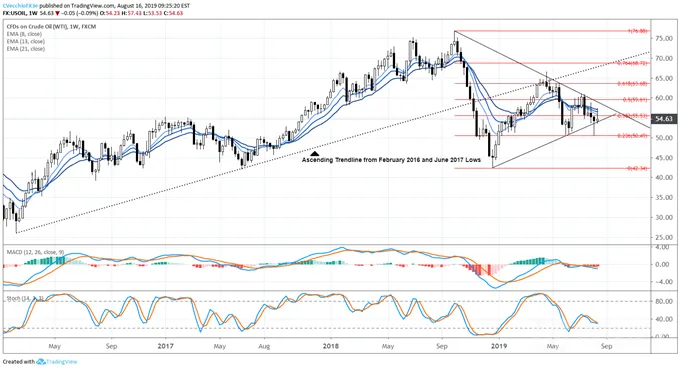Click the red down-arrow price change indicator
The height and width of the screenshot is (369, 680).
[58, 13]
